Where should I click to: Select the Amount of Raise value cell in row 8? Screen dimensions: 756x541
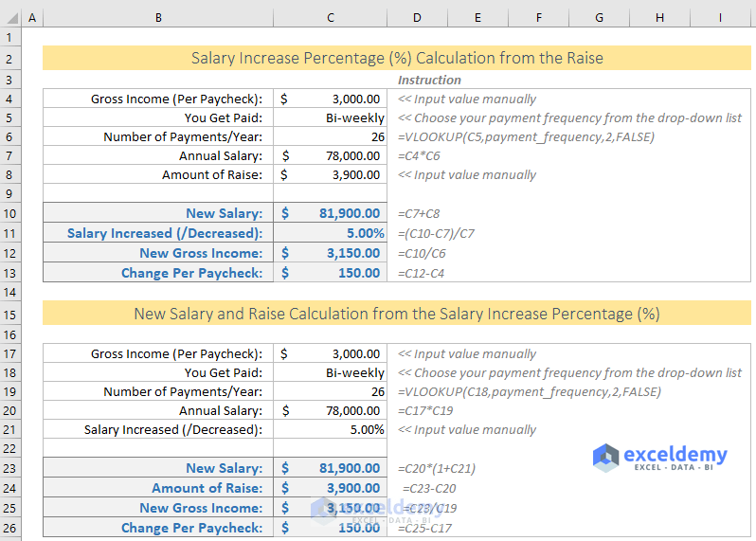click(x=331, y=175)
